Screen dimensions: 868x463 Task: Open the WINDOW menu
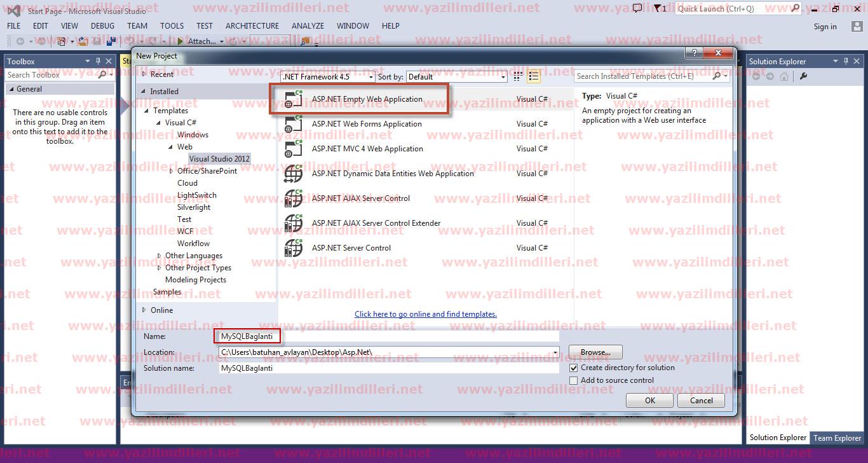[353, 26]
